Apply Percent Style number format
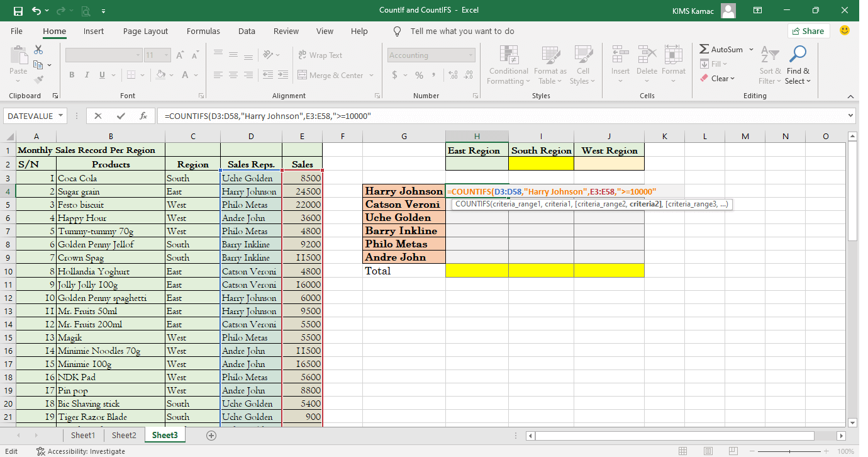Image resolution: width=868 pixels, height=457 pixels. tap(418, 74)
